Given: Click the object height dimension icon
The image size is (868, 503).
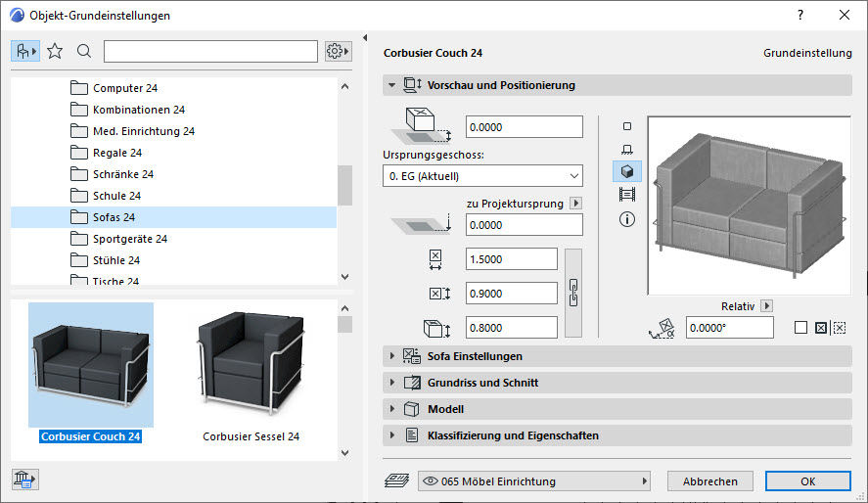Looking at the screenshot, I should [436, 328].
